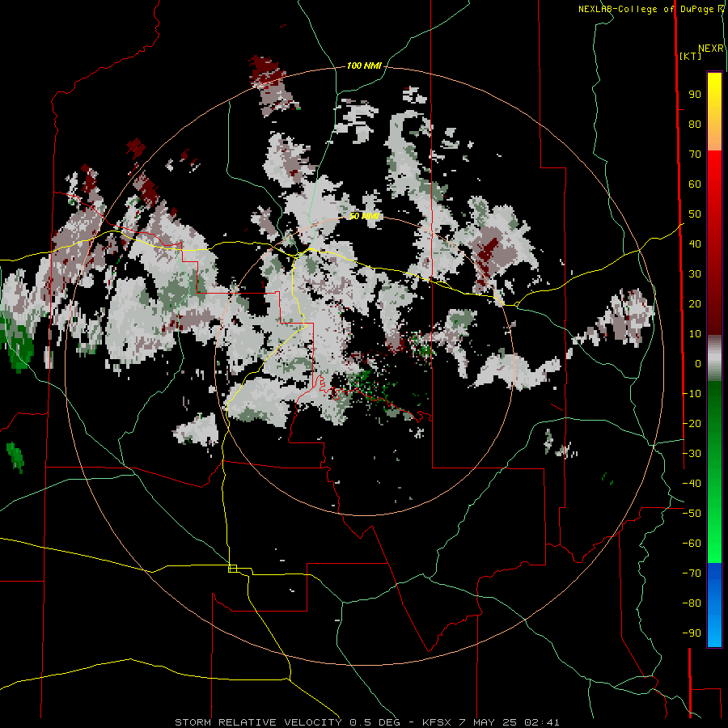Click the -10 value on the velocity scale
Viewport: 728px width, 728px height.
click(692, 394)
